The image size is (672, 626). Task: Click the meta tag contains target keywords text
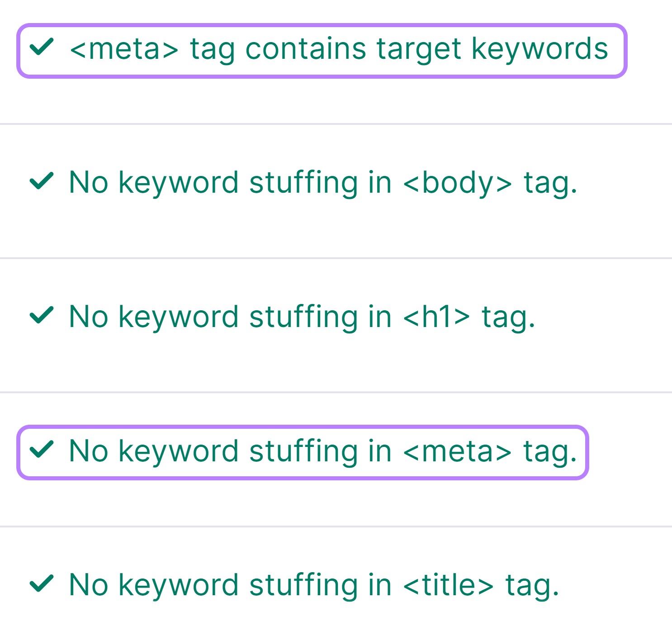339,47
